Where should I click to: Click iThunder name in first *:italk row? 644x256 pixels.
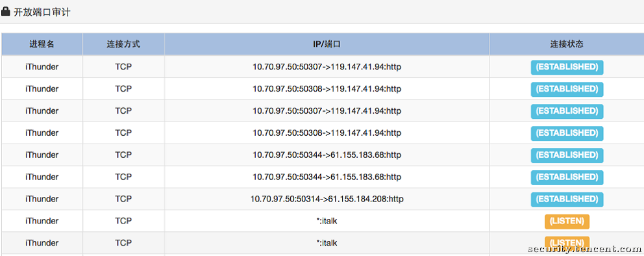(42, 222)
